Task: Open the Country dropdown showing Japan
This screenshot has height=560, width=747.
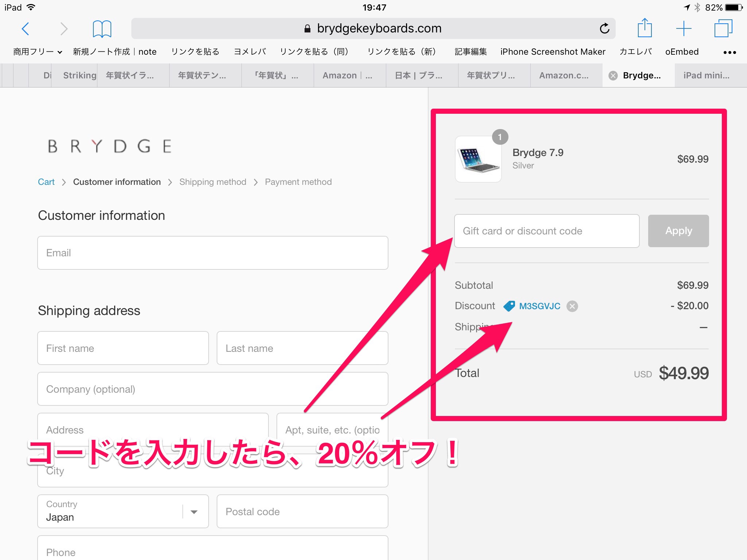Action: pyautogui.click(x=123, y=511)
